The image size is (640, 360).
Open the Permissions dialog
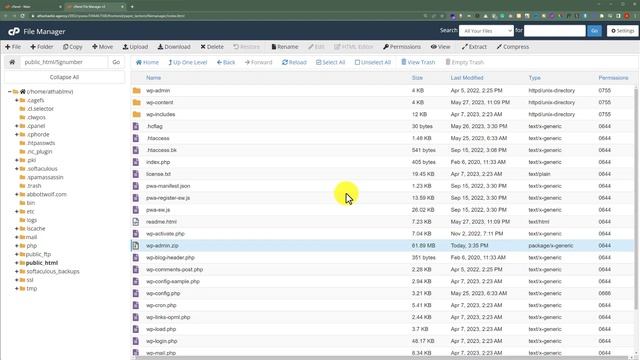[x=402, y=47]
